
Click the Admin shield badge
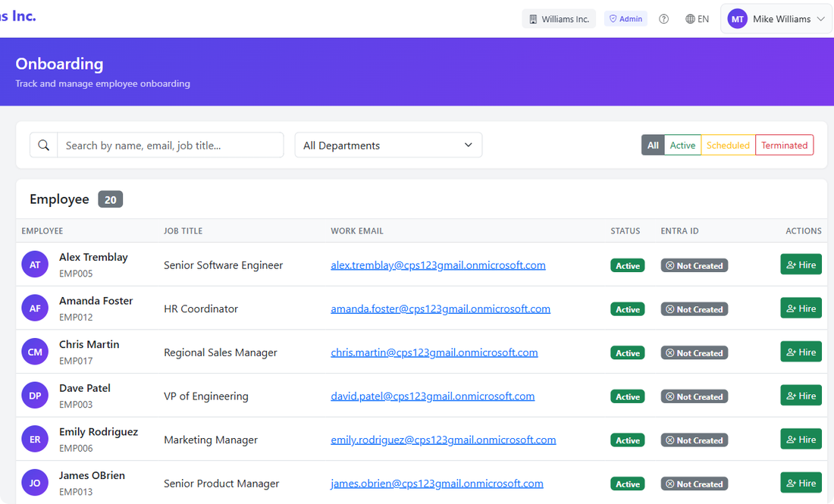click(x=625, y=18)
